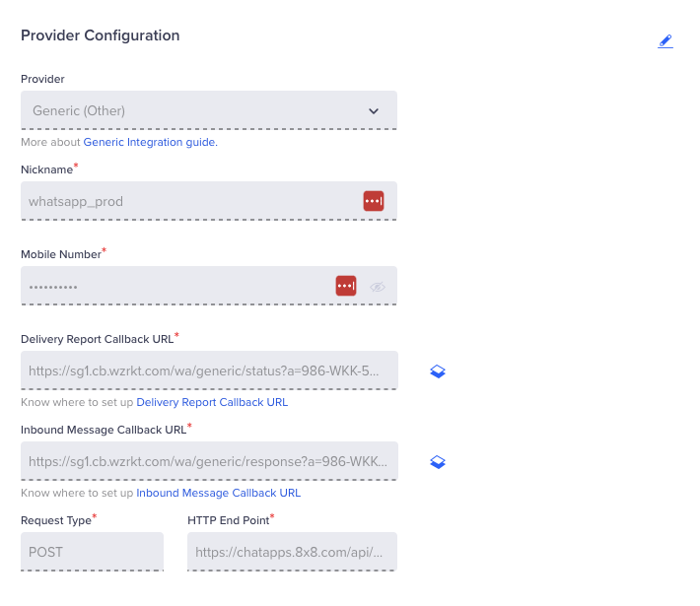Viewport: 700px width, 606px height.
Task: Show the hidden mobile number with the eye icon
Action: [x=378, y=287]
